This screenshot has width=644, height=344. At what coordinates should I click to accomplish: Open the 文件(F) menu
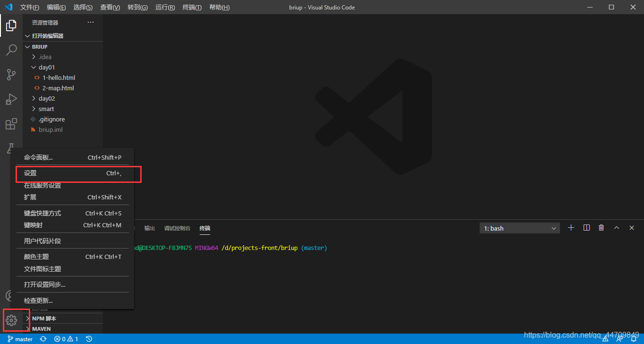(30, 7)
